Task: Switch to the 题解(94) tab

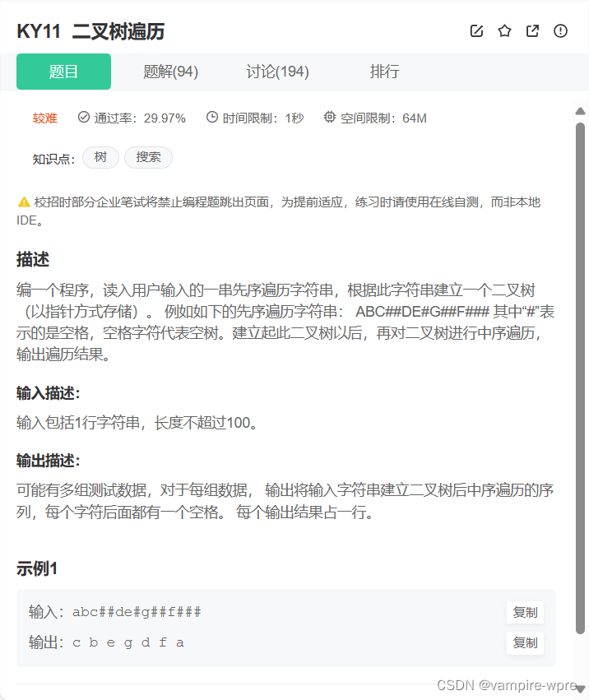Action: (x=170, y=72)
